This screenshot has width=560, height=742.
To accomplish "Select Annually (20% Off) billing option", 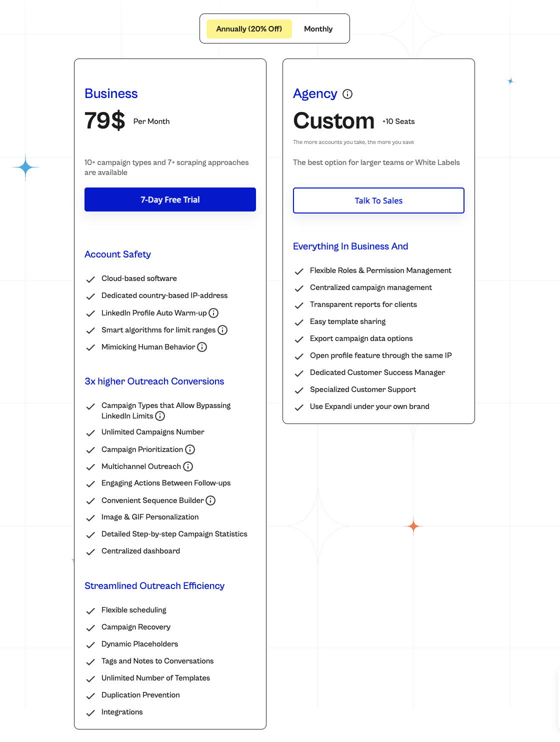I will [249, 29].
